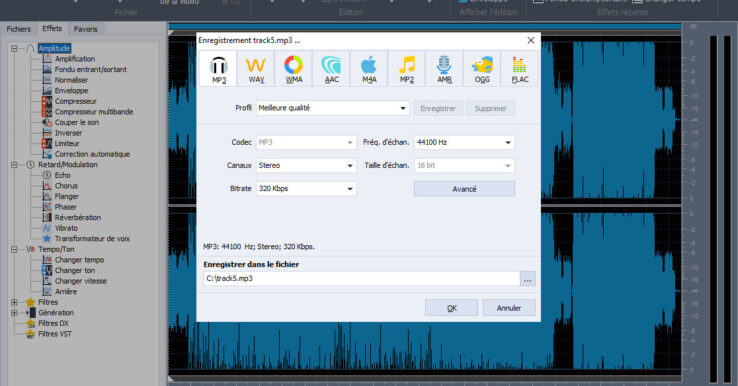Collapse the Amplitude tree group

[x=14, y=48]
